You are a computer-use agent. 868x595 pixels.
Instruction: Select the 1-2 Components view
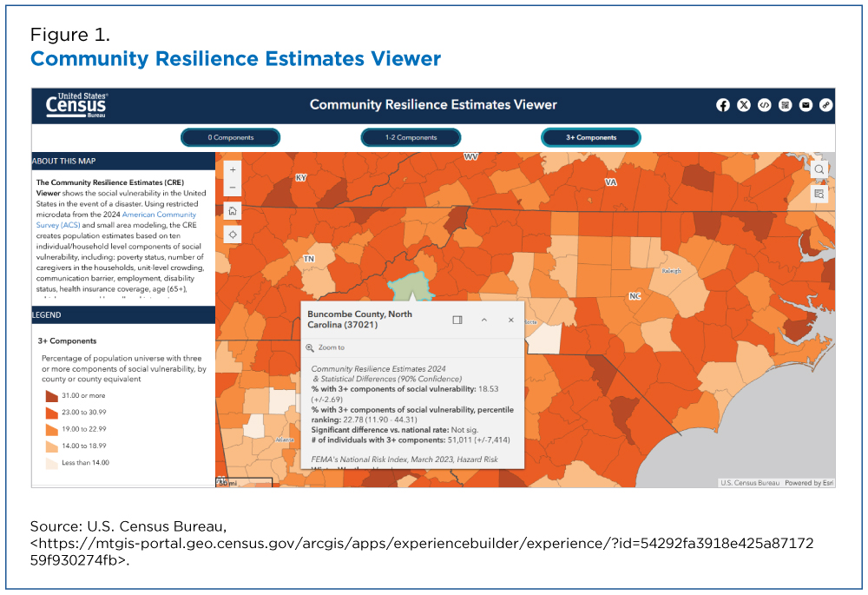pyautogui.click(x=411, y=137)
